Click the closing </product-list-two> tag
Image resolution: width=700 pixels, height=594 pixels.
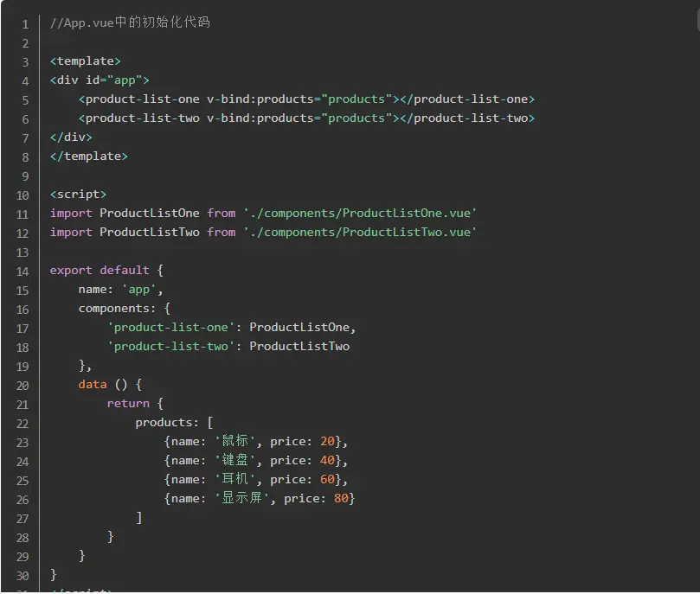pos(467,118)
